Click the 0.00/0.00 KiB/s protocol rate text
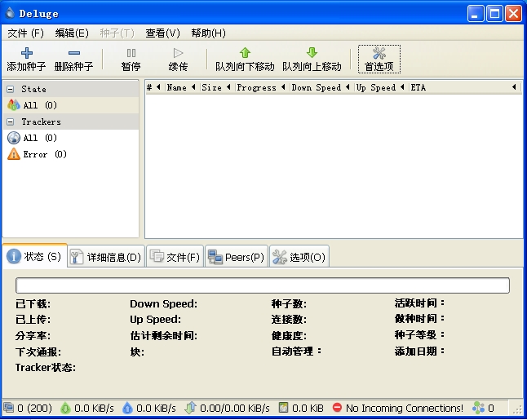Image resolution: width=527 pixels, height=420 pixels. point(235,408)
